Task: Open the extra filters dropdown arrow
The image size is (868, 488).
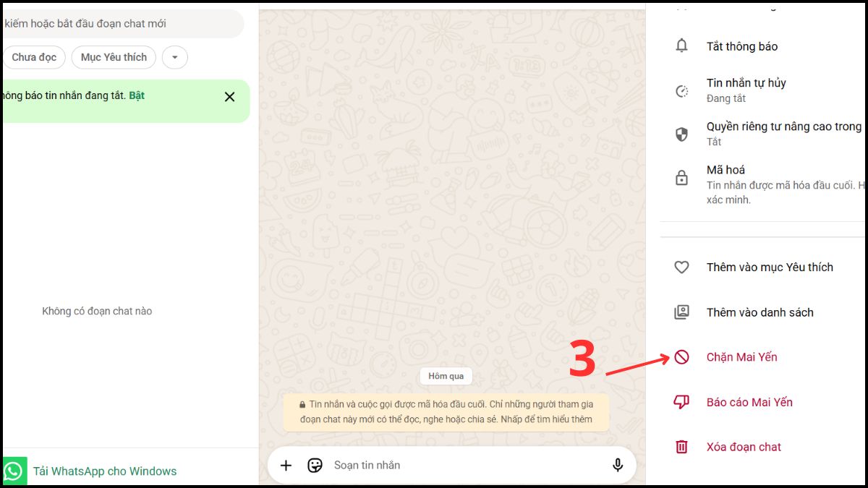Action: pos(174,57)
